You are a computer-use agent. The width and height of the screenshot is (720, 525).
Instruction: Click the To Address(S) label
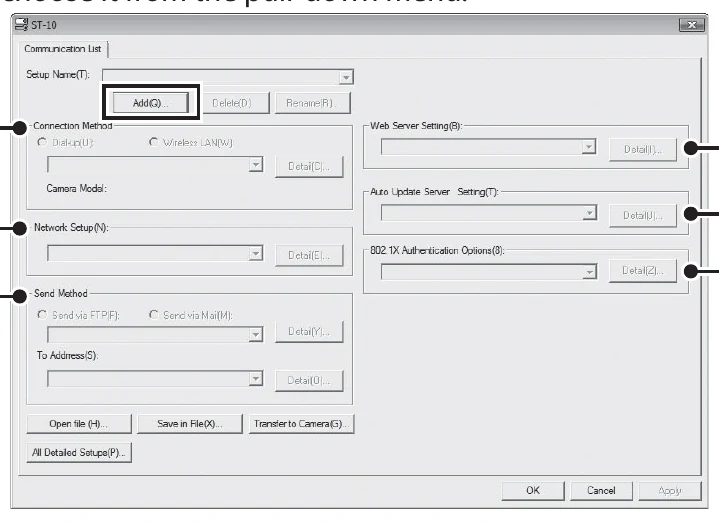click(68, 356)
